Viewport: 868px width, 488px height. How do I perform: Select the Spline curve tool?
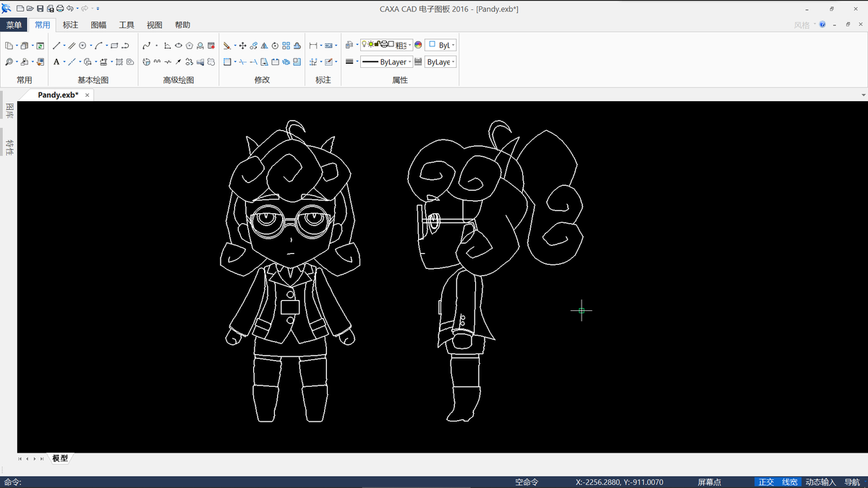pyautogui.click(x=146, y=46)
